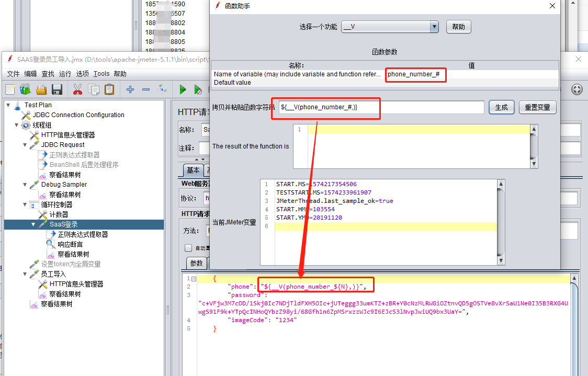588x376 pixels.
Task: Toggle the 自动重定向 checkbox
Action: (188, 248)
